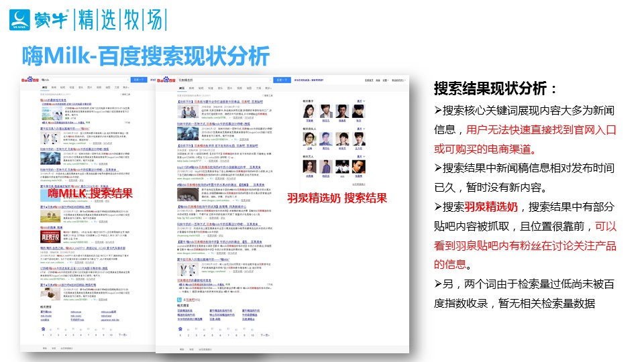Click the blue search button in the right Baidu page

click(x=282, y=80)
